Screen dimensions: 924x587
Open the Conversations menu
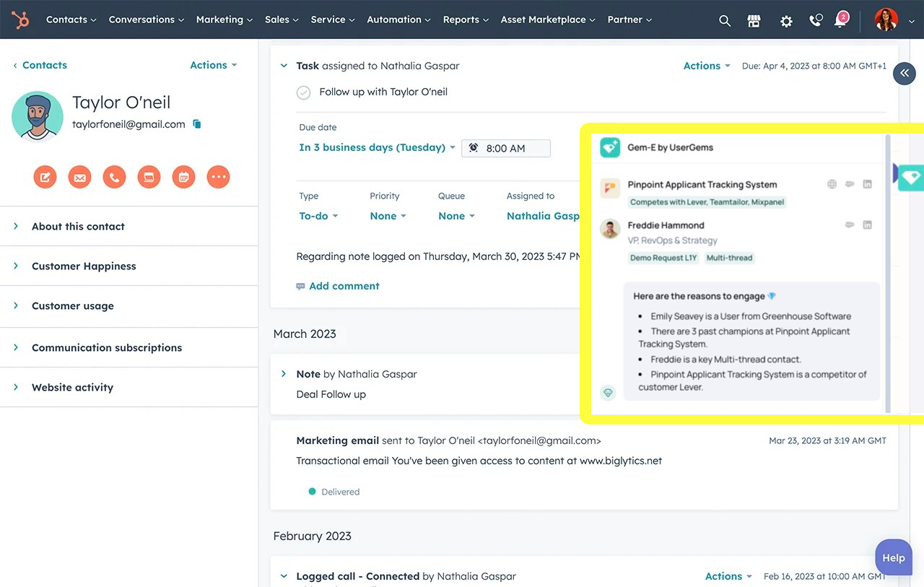147,19
